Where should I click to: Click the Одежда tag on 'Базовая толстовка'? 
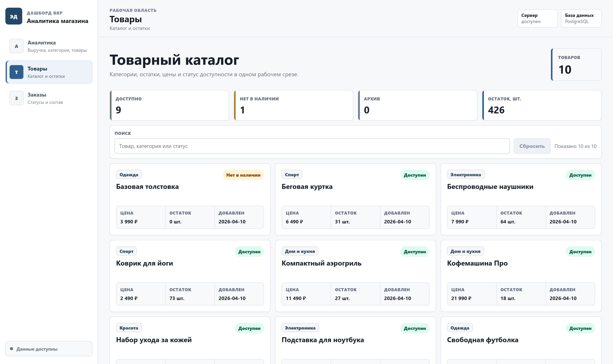(x=129, y=175)
